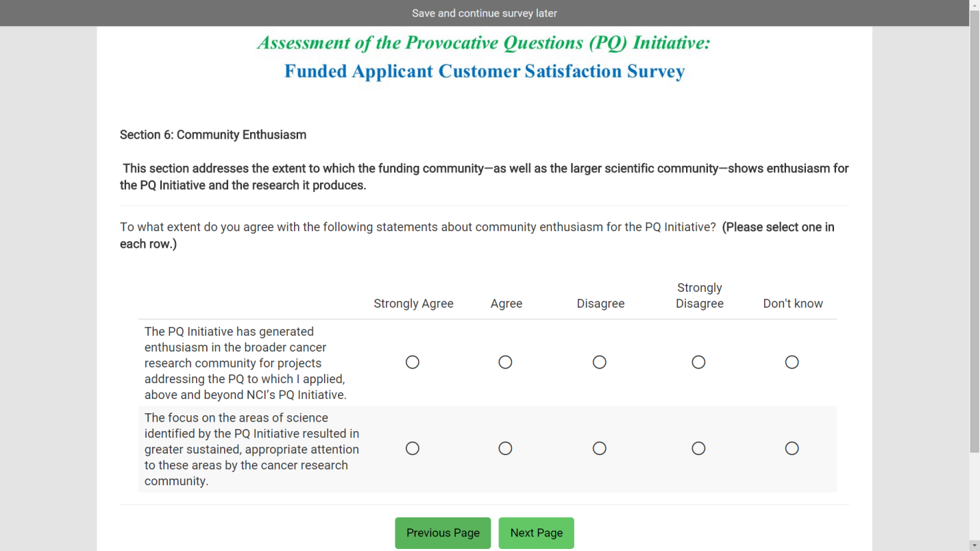Pick Strongly Disagree for sustained attention statement

click(x=698, y=448)
